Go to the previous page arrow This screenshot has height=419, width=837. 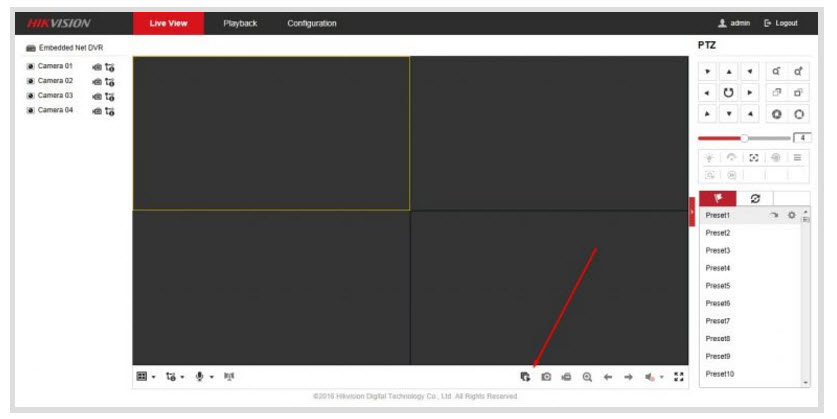tap(608, 377)
